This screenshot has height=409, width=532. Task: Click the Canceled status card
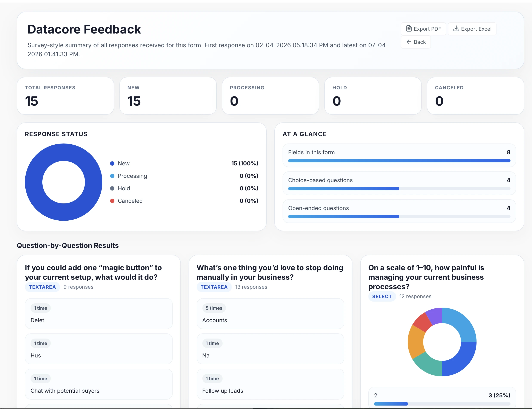[x=475, y=96]
